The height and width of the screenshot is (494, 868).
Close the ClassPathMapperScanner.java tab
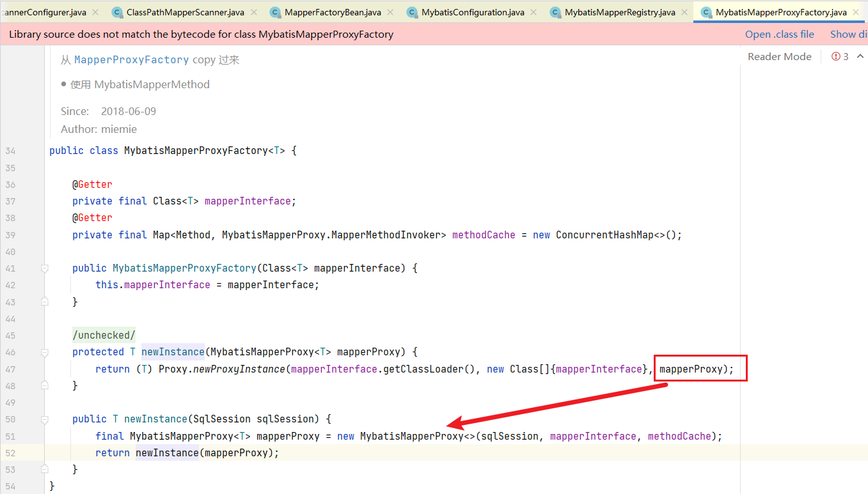point(254,12)
